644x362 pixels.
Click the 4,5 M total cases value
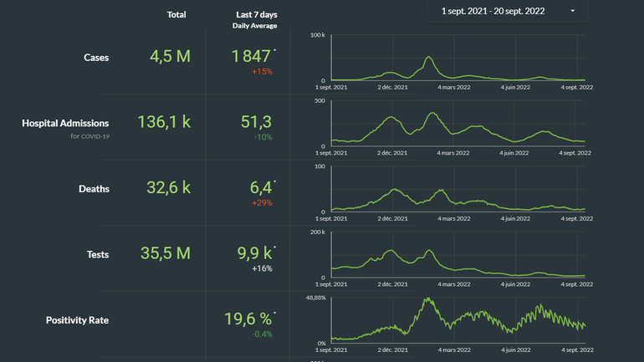tap(171, 57)
